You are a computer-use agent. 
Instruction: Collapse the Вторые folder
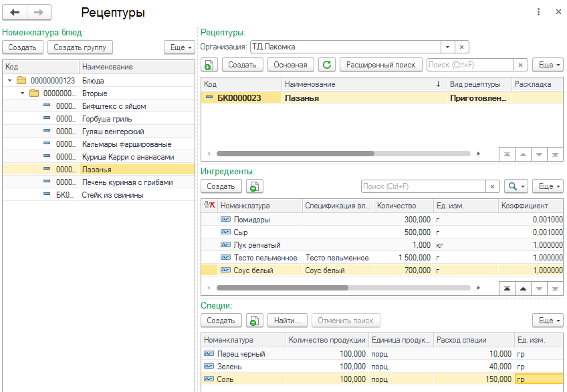click(22, 93)
